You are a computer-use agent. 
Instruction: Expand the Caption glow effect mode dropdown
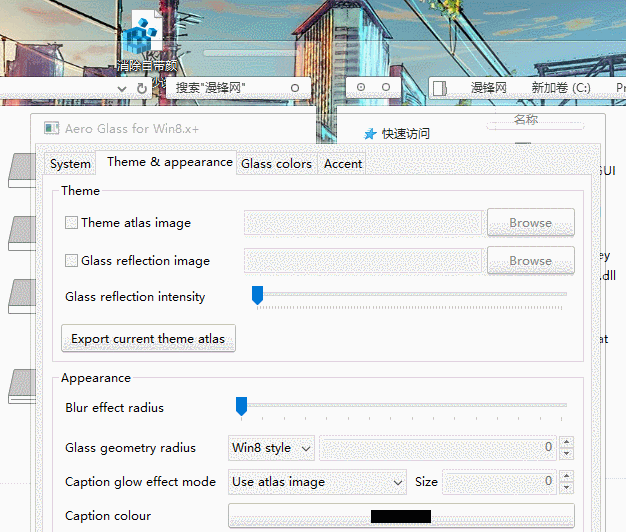click(x=317, y=482)
